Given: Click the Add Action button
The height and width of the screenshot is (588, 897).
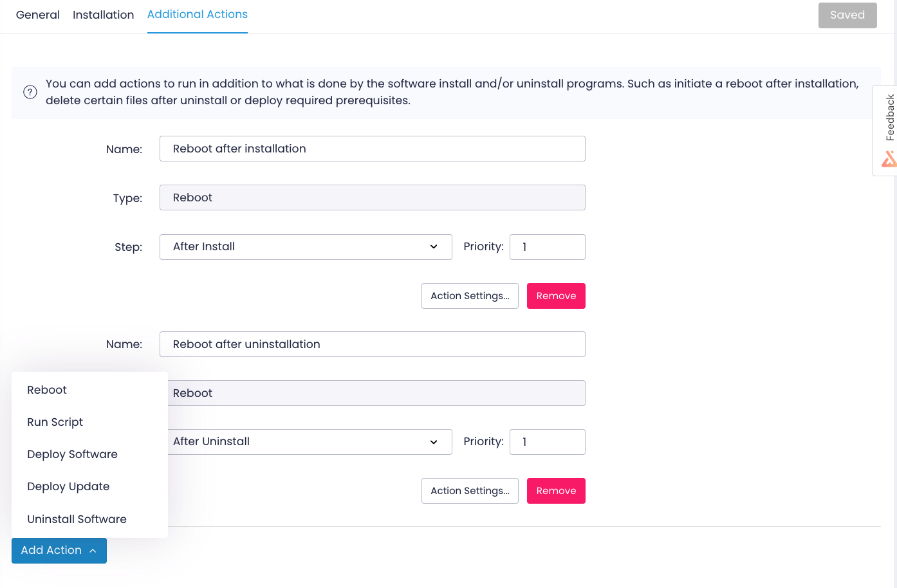Looking at the screenshot, I should click(x=51, y=550).
